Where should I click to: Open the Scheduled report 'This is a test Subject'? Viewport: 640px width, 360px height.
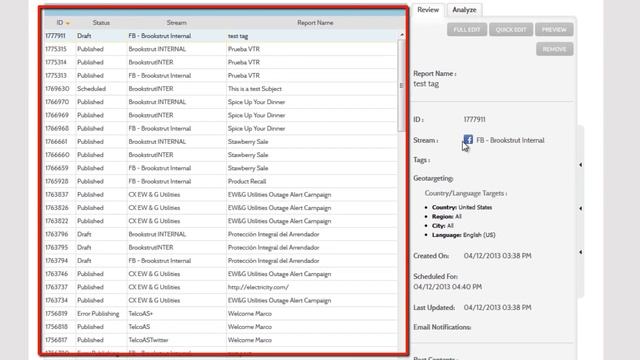(220, 89)
